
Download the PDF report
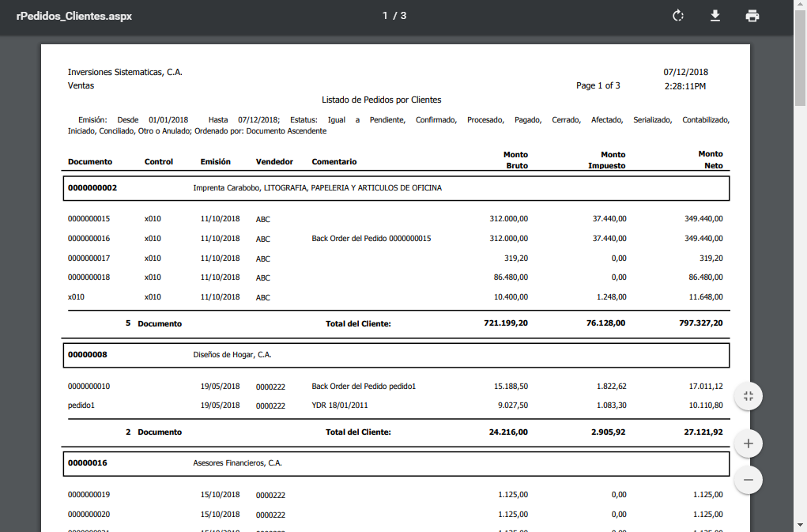715,16
